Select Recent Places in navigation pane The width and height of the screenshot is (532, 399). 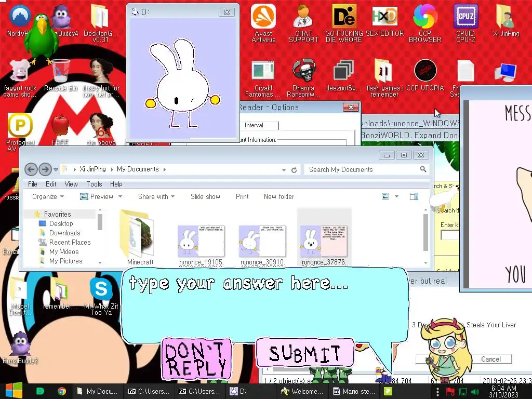[x=70, y=242]
